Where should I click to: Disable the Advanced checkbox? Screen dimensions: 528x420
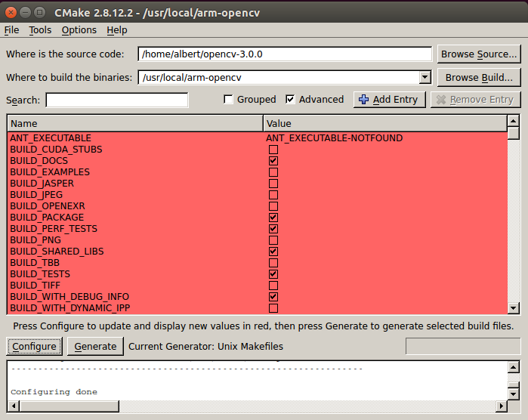(290, 100)
